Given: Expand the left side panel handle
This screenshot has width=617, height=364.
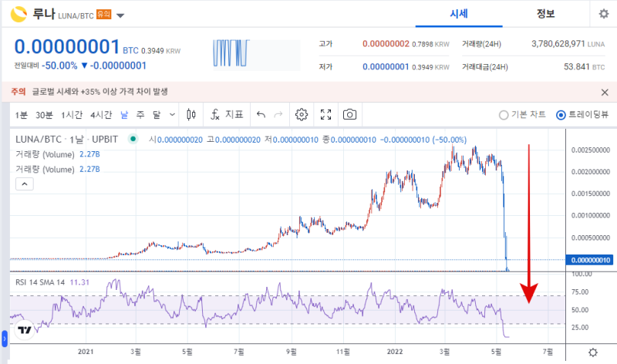Looking at the screenshot, I should (5, 339).
